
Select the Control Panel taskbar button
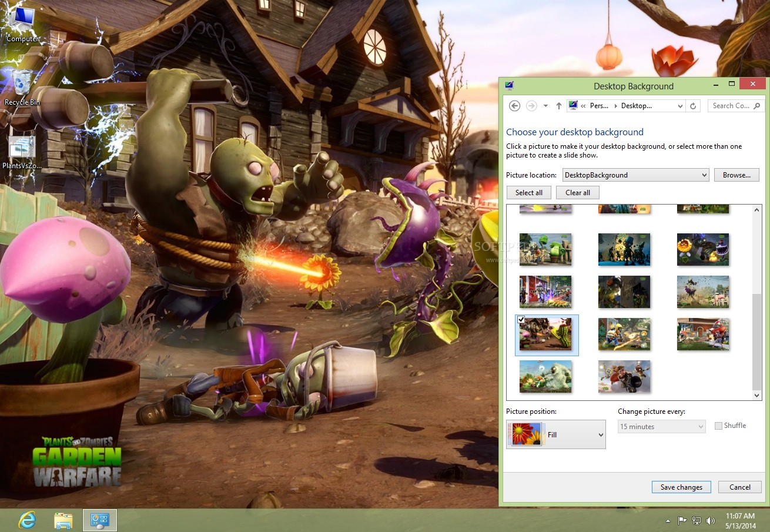pyautogui.click(x=100, y=520)
